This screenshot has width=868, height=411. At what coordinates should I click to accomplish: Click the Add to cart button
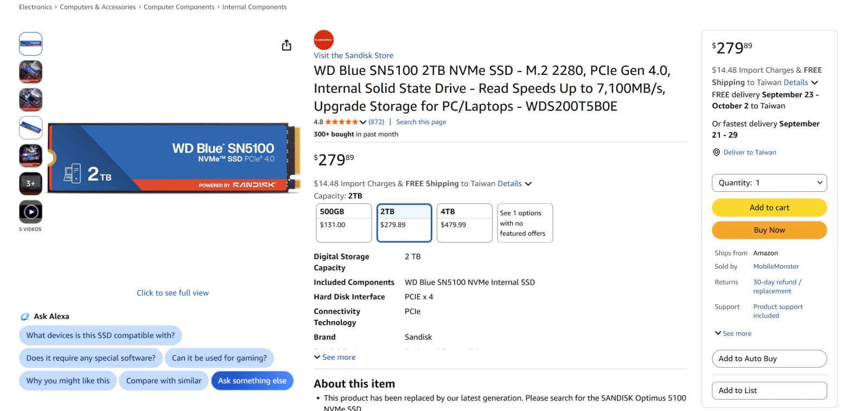(x=769, y=208)
